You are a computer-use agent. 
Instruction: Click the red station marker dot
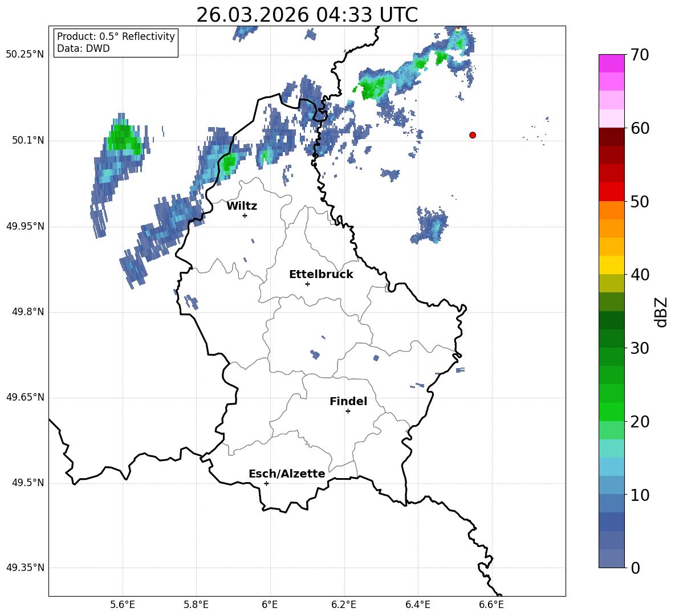point(472,135)
